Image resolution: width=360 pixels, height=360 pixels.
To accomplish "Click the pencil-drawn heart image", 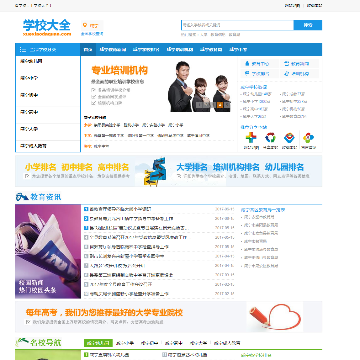I will point(275,317).
